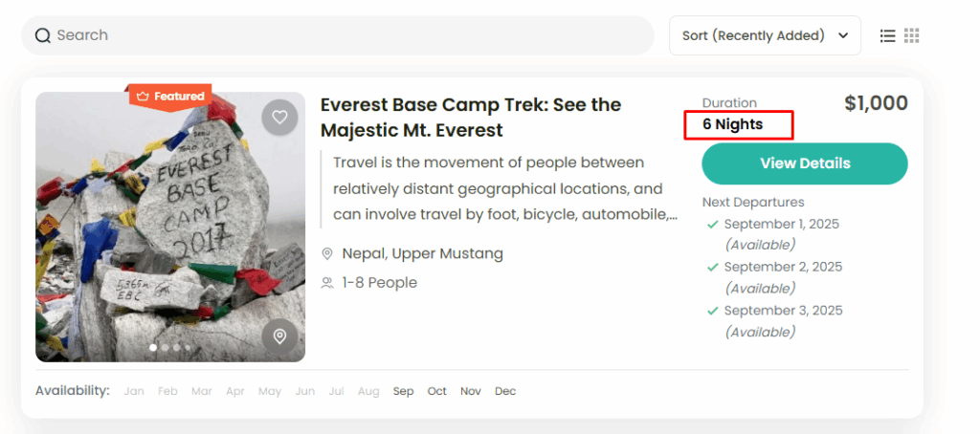This screenshot has width=980, height=434.
Task: Select Nov availability month
Action: pyautogui.click(x=471, y=391)
